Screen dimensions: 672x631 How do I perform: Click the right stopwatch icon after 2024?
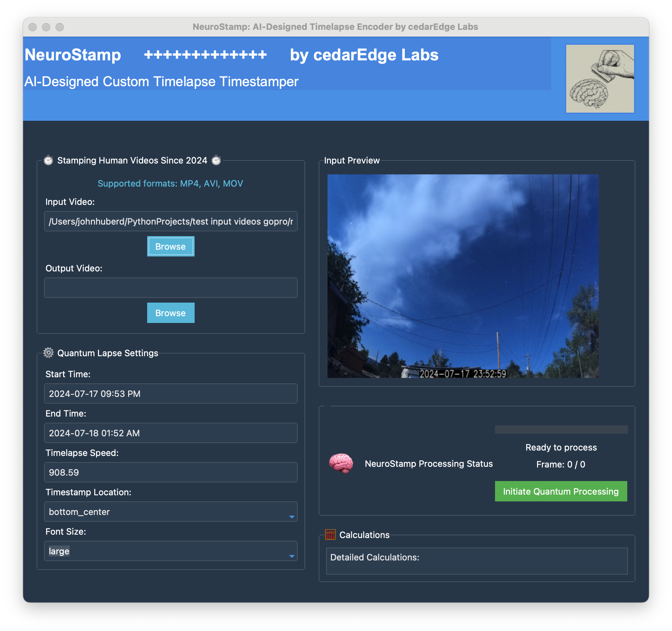point(216,160)
